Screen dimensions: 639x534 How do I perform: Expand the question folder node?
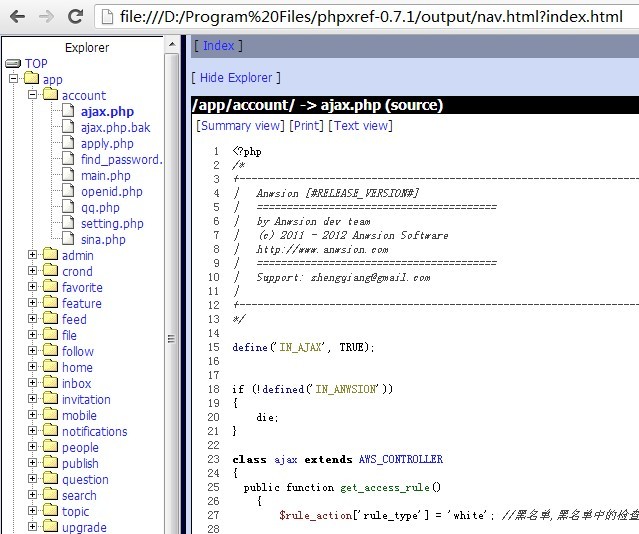point(32,480)
